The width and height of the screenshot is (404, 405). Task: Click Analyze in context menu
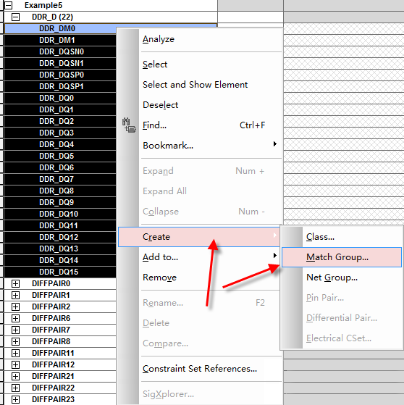click(158, 39)
